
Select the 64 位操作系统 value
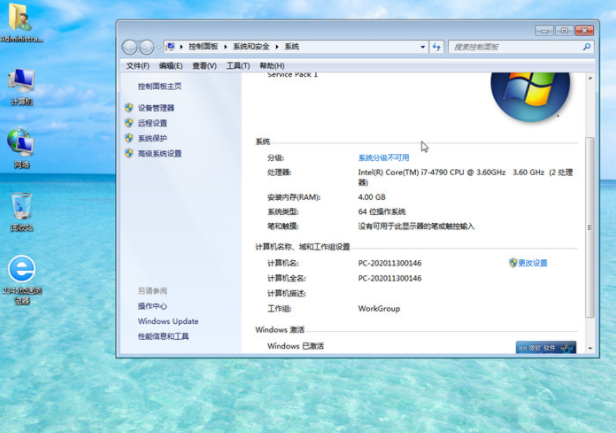[x=381, y=211]
